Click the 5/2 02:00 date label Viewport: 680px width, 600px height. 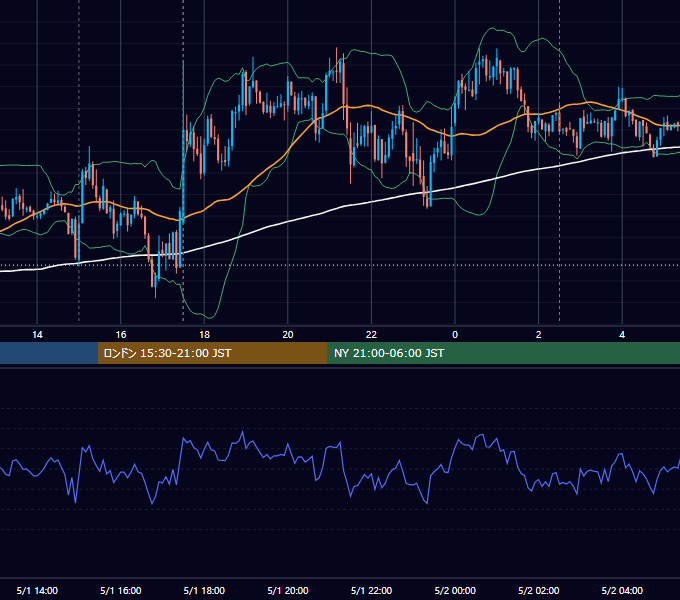(538, 590)
